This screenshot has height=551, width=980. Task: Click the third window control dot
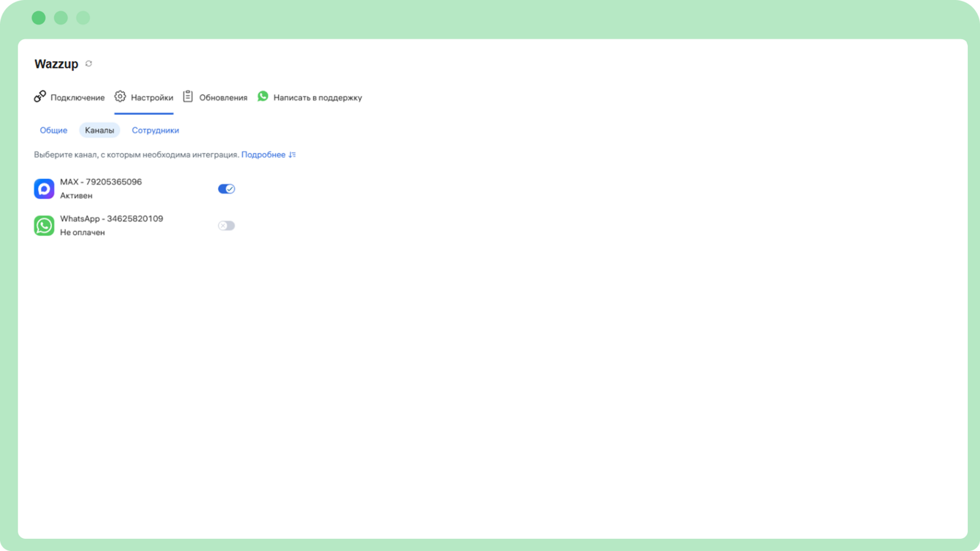tap(83, 18)
